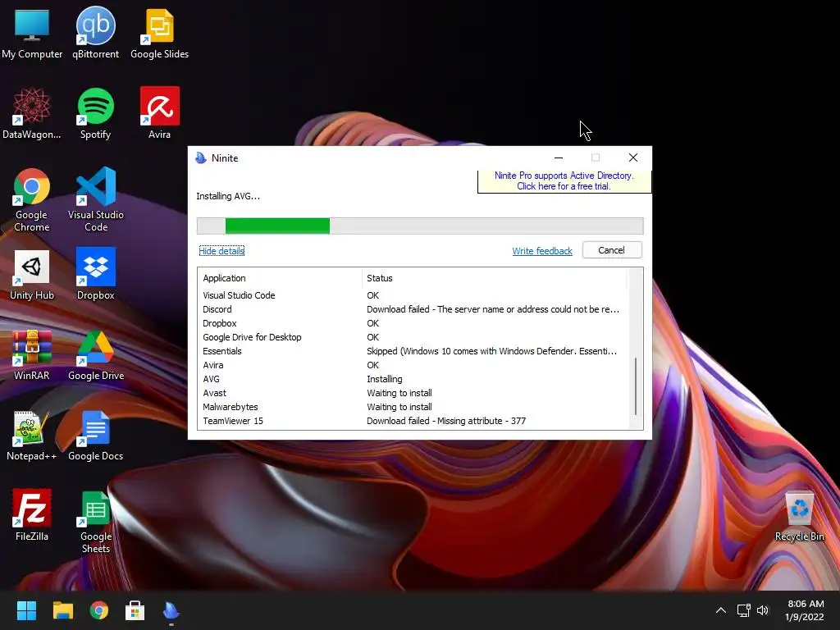Select Google Drive for Desktop row
This screenshot has height=630, width=840.
[413, 337]
